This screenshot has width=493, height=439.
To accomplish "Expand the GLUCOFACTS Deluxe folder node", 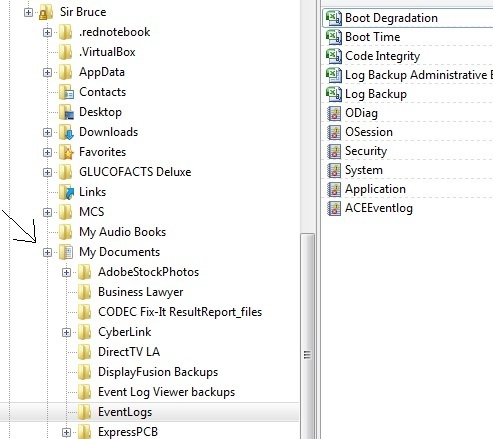I will tap(47, 172).
